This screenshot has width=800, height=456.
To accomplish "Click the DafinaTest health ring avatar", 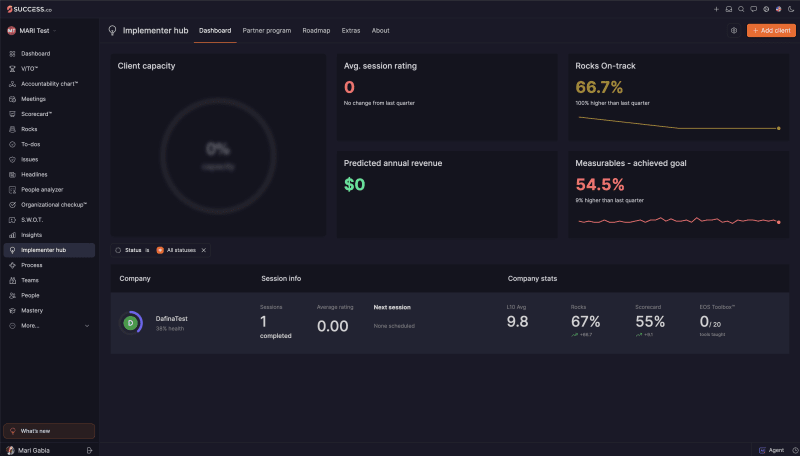I will coord(131,323).
